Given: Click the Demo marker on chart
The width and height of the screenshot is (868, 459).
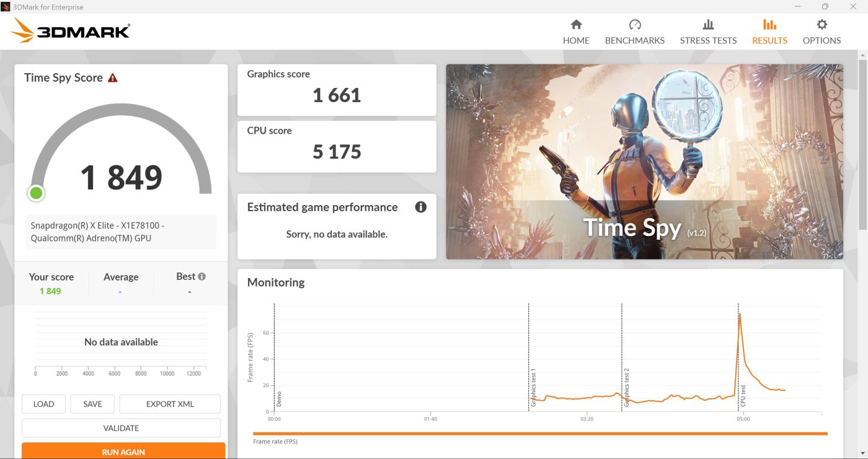Looking at the screenshot, I should [278, 398].
